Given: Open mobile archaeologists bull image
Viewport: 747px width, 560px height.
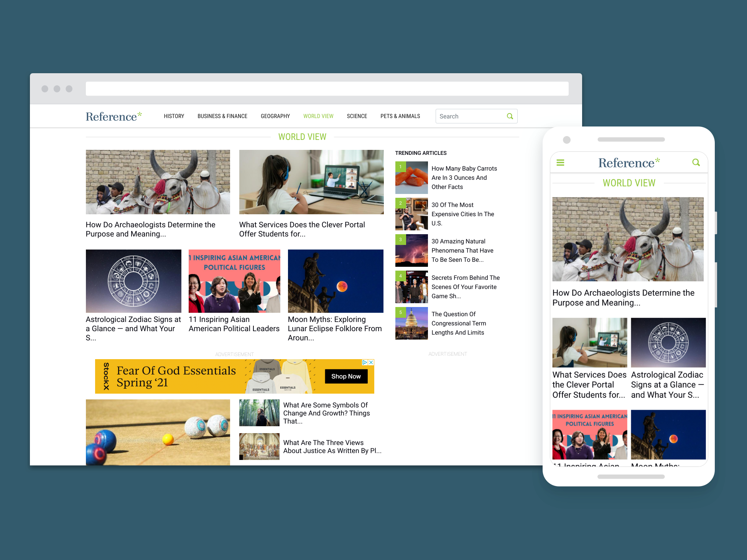Looking at the screenshot, I should click(x=628, y=239).
